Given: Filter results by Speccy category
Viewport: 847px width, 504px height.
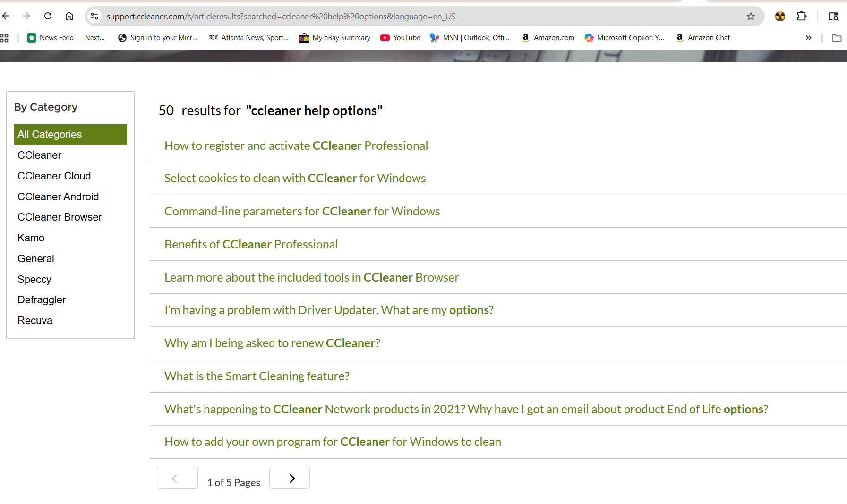Looking at the screenshot, I should 34,280.
